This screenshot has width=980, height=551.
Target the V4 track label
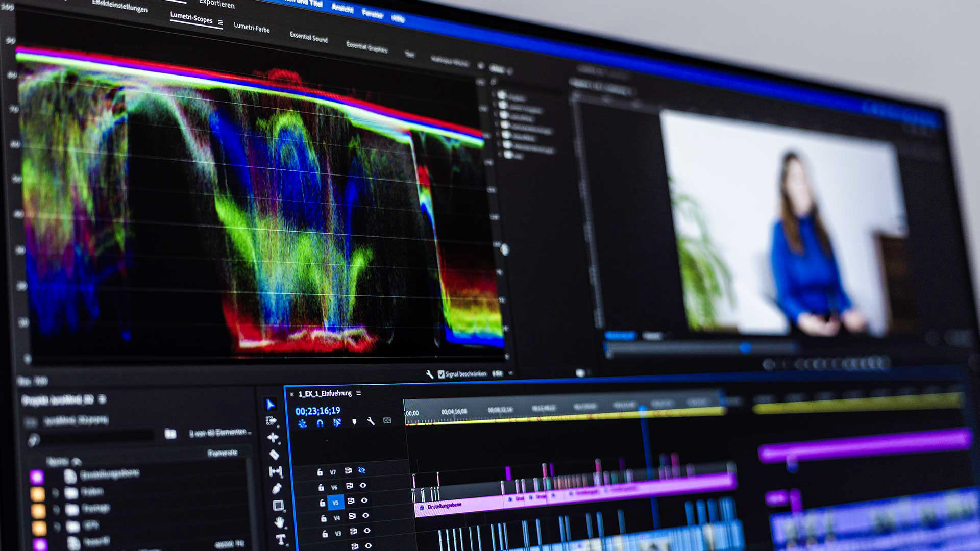point(337,518)
